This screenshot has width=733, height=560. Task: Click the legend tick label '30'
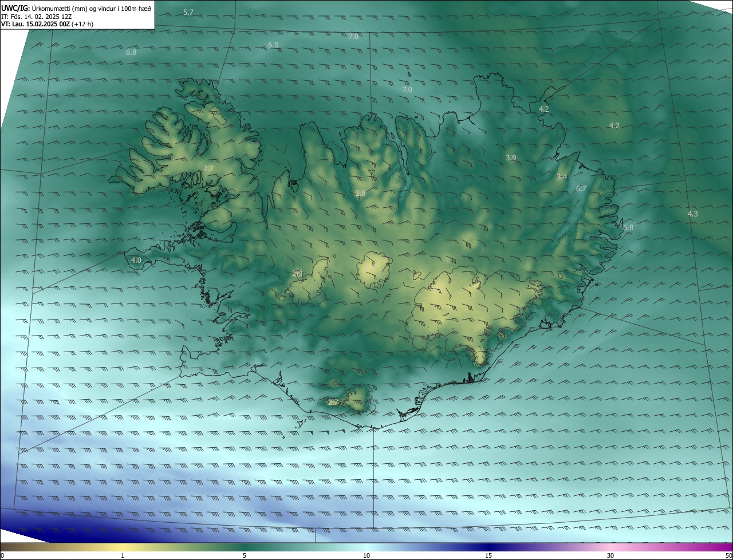point(610,555)
